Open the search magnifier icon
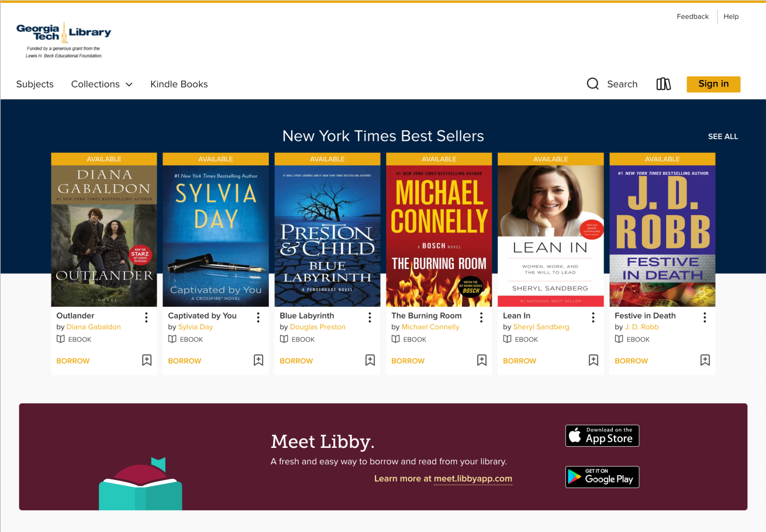 pos(593,84)
